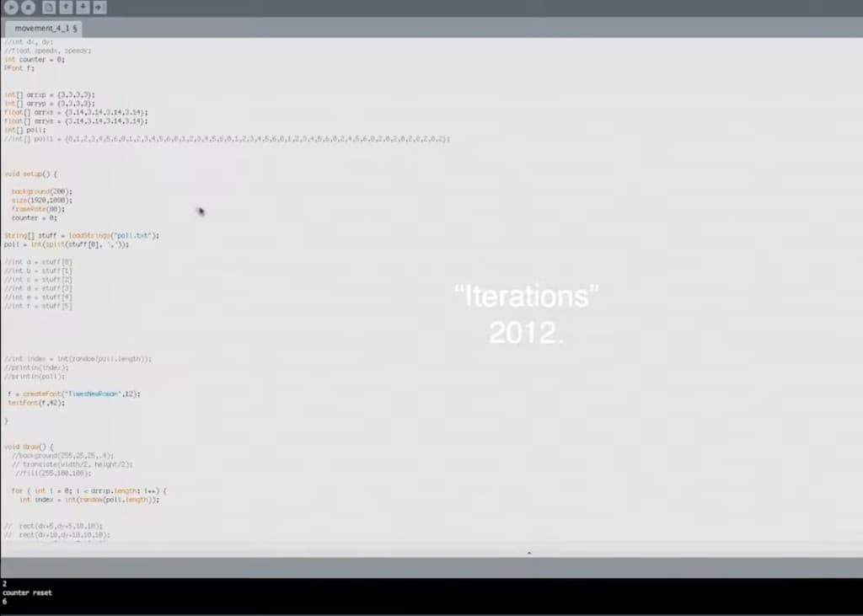Click commented '// translate(width/2, height/2);' line
863x616 pixels.
[x=72, y=464]
